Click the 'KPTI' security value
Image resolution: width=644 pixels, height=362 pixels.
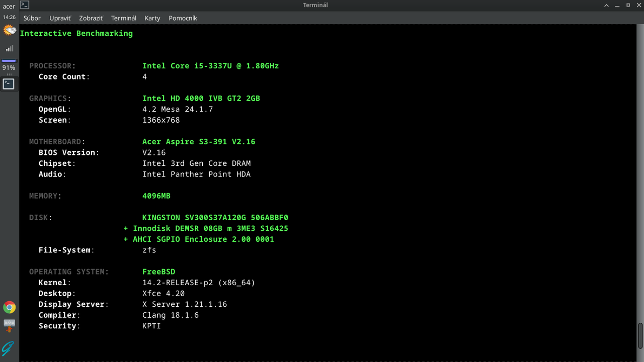pyautogui.click(x=151, y=326)
